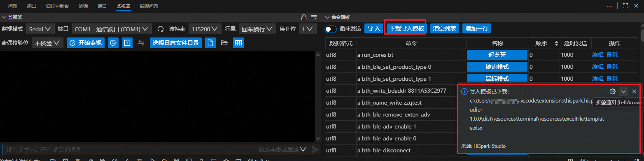Select the 监视器 tab
This screenshot has width=644, height=161.
(x=123, y=6)
